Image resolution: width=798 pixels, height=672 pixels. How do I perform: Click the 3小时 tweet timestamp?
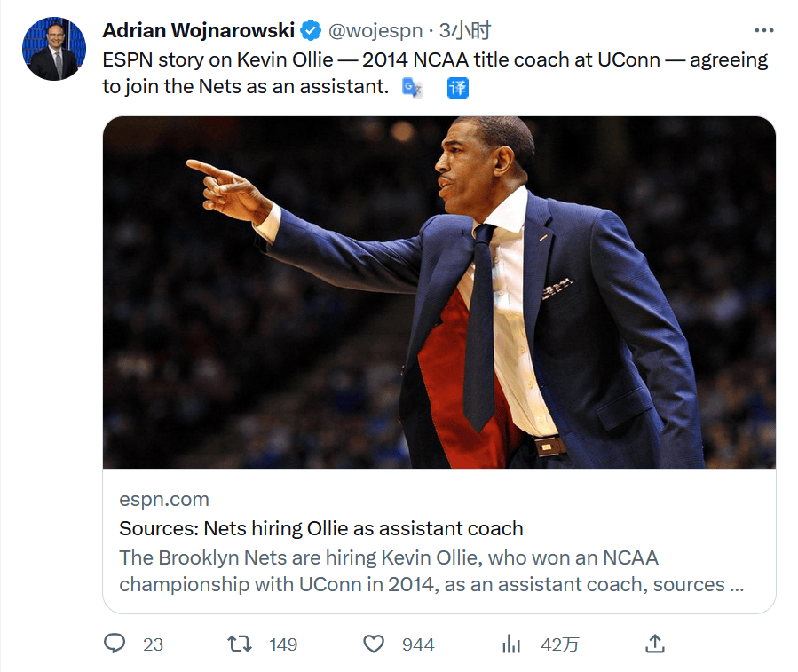coord(465,31)
